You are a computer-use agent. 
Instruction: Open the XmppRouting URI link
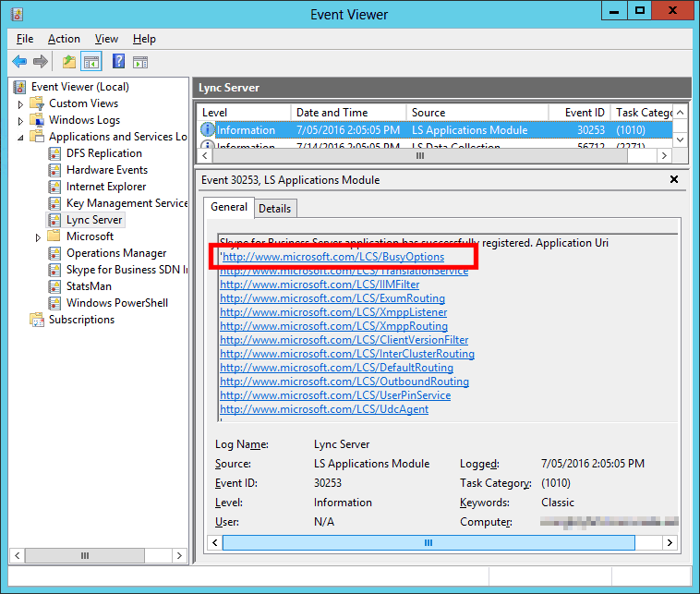pyautogui.click(x=334, y=326)
